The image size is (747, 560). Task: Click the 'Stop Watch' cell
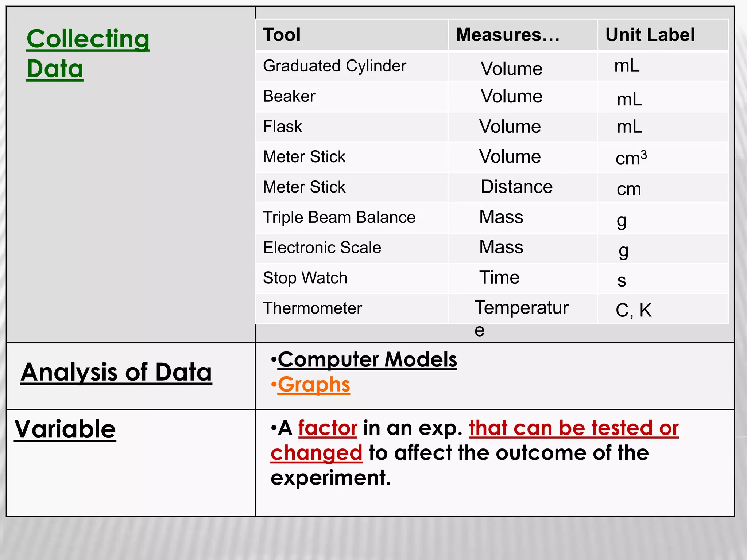(x=352, y=278)
